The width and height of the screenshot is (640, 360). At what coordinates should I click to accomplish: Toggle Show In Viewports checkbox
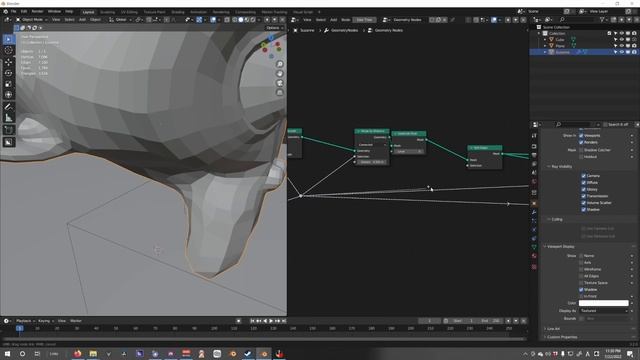point(581,136)
